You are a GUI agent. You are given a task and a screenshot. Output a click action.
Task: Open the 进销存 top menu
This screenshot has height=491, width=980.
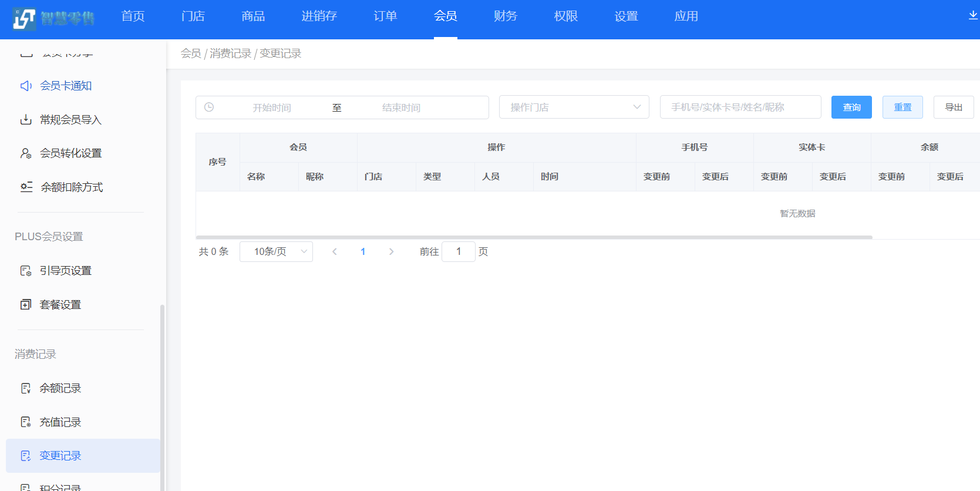pos(319,16)
